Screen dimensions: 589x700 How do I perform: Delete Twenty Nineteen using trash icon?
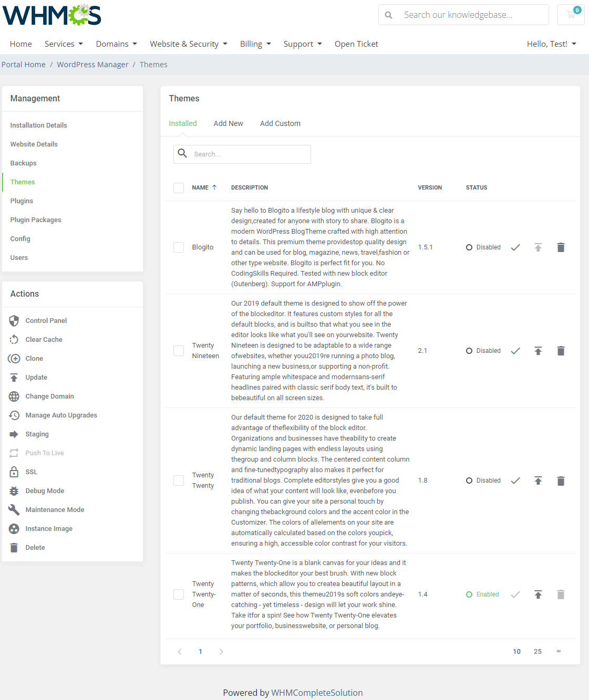[x=561, y=351]
